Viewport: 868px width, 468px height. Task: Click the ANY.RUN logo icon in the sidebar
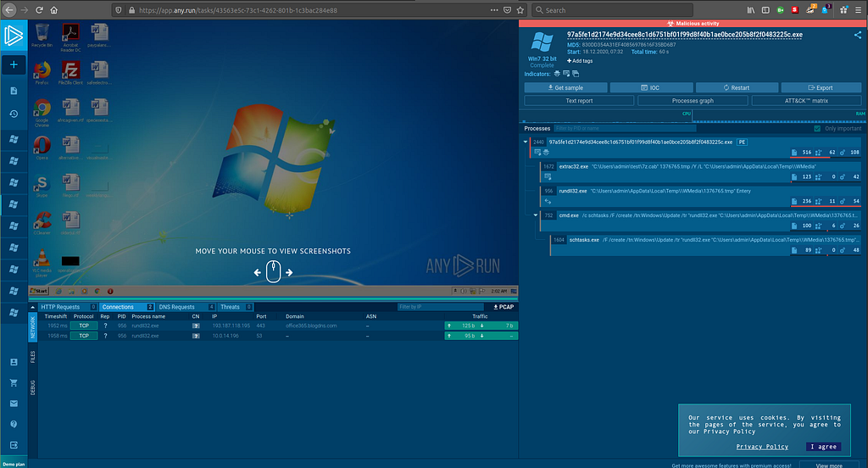(14, 36)
